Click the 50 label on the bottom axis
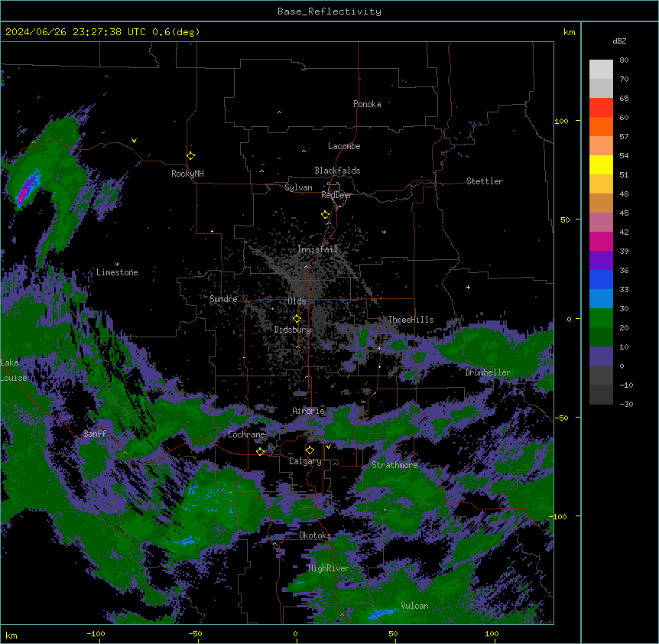 (x=393, y=634)
